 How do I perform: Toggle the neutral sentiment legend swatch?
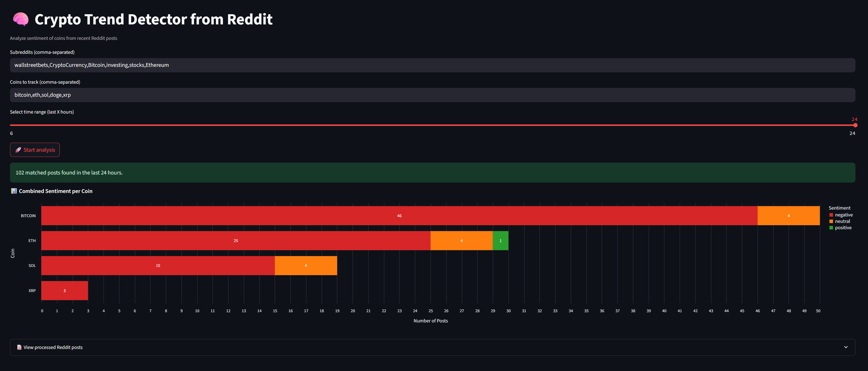pos(831,221)
